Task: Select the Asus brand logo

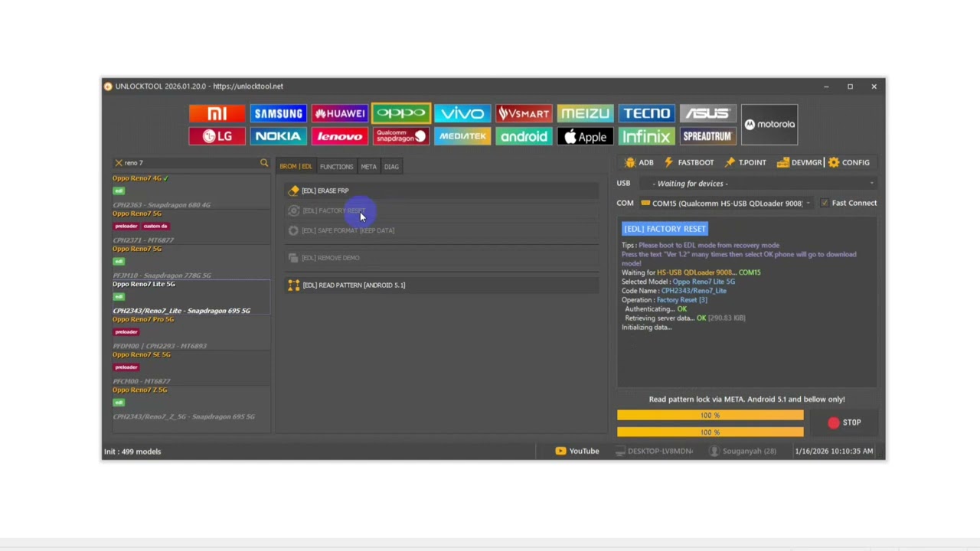Action: (x=707, y=113)
